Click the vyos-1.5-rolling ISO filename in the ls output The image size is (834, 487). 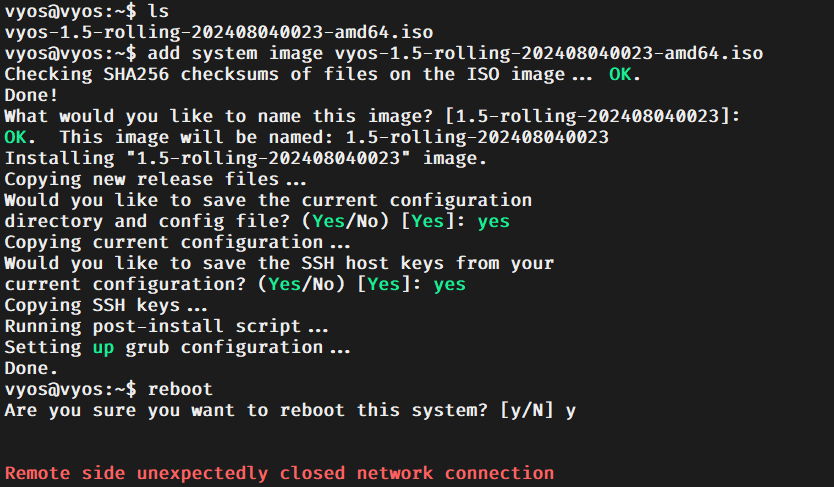[x=219, y=32]
